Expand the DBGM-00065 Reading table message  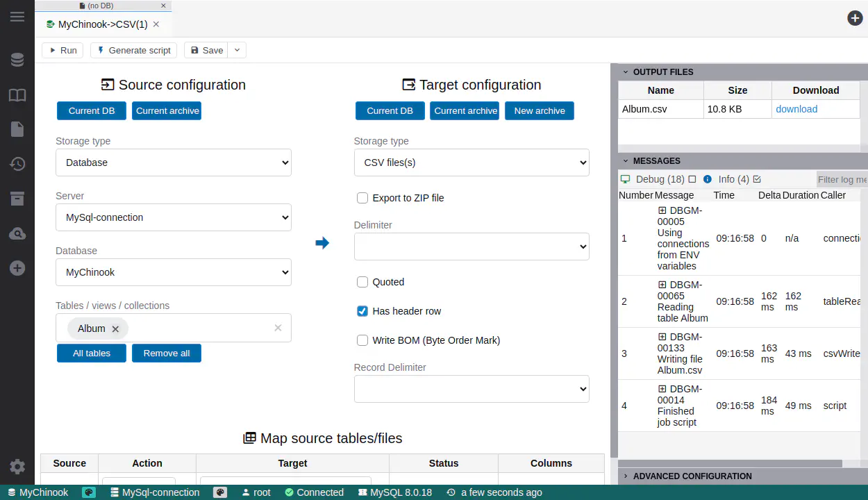point(662,285)
